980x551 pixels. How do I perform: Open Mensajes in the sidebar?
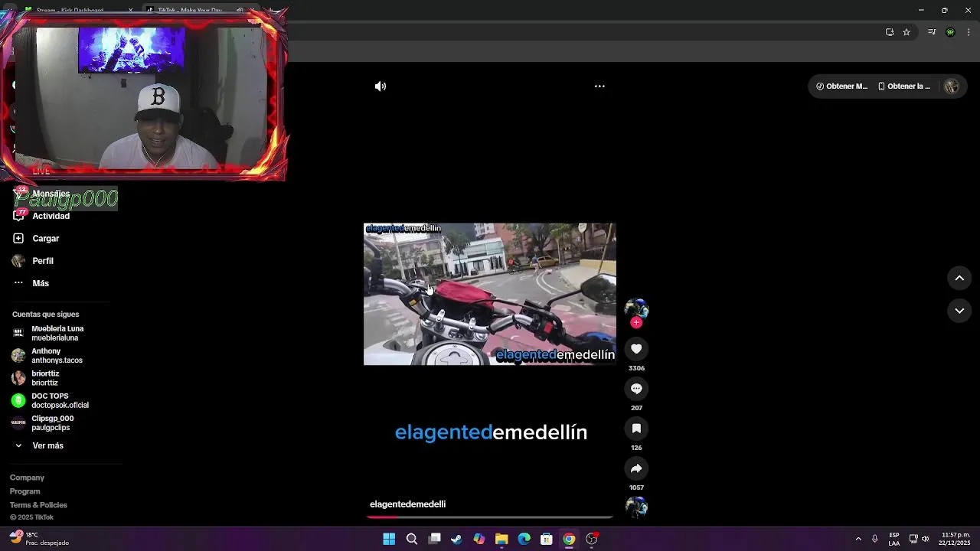point(51,194)
